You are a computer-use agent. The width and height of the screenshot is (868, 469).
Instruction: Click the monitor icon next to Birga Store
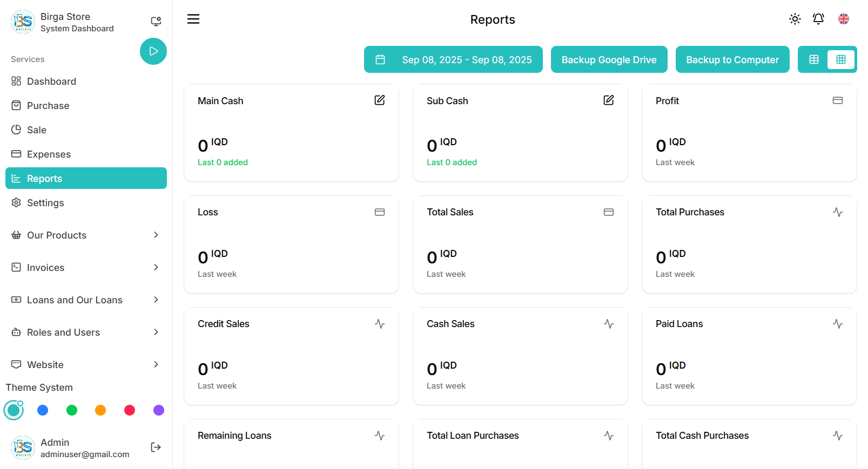(156, 22)
